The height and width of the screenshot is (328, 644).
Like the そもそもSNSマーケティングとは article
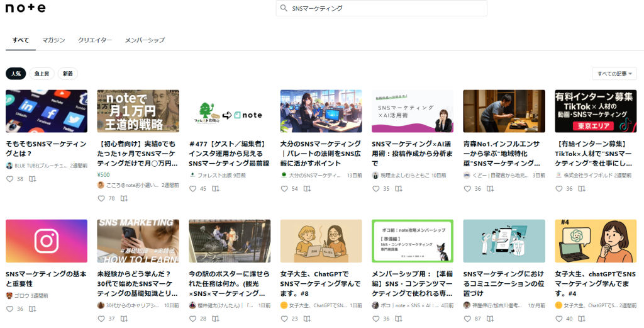(10, 179)
